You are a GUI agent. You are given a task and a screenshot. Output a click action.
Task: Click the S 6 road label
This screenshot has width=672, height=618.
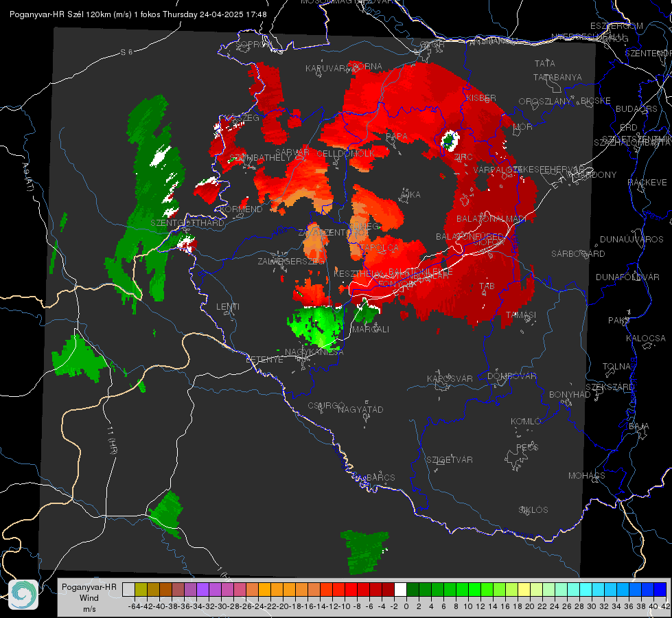126,52
